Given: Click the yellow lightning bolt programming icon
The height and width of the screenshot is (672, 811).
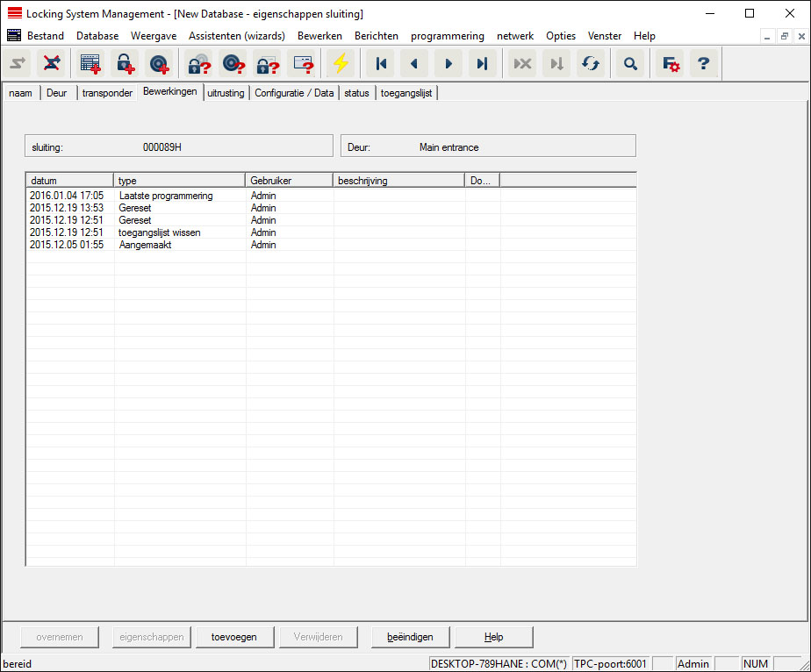Looking at the screenshot, I should point(339,64).
